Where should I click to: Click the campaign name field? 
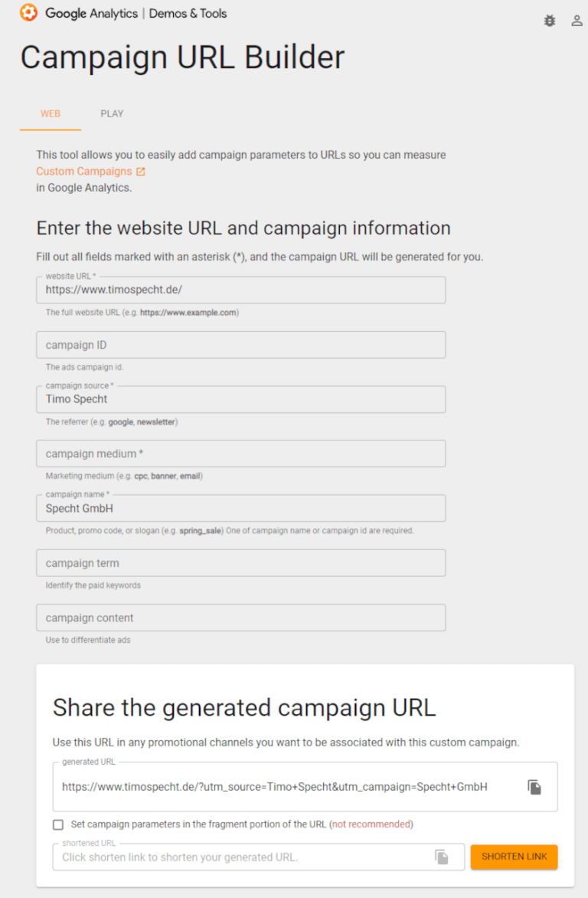click(241, 509)
